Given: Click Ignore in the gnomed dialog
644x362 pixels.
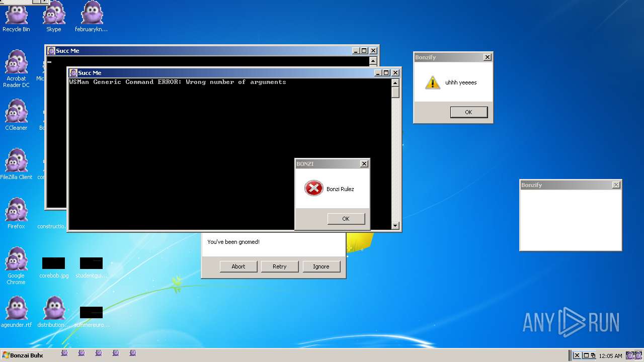Looking at the screenshot, I should tap(321, 266).
